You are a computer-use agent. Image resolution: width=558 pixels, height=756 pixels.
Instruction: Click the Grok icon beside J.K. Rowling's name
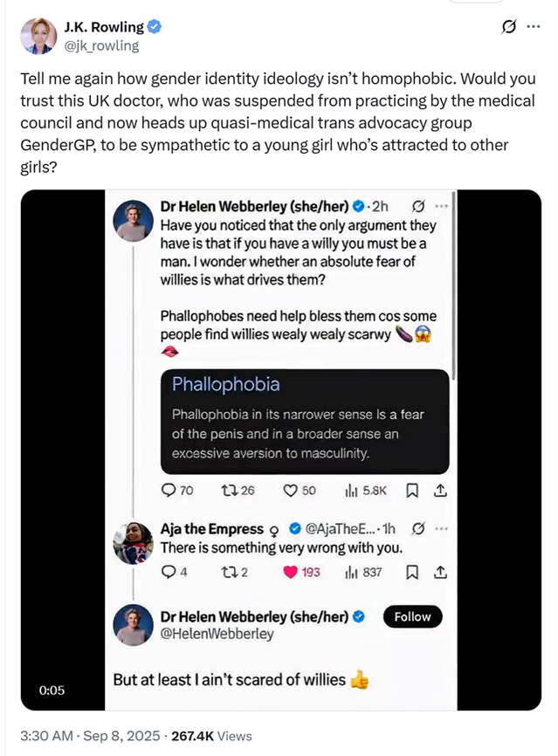pyautogui.click(x=508, y=26)
